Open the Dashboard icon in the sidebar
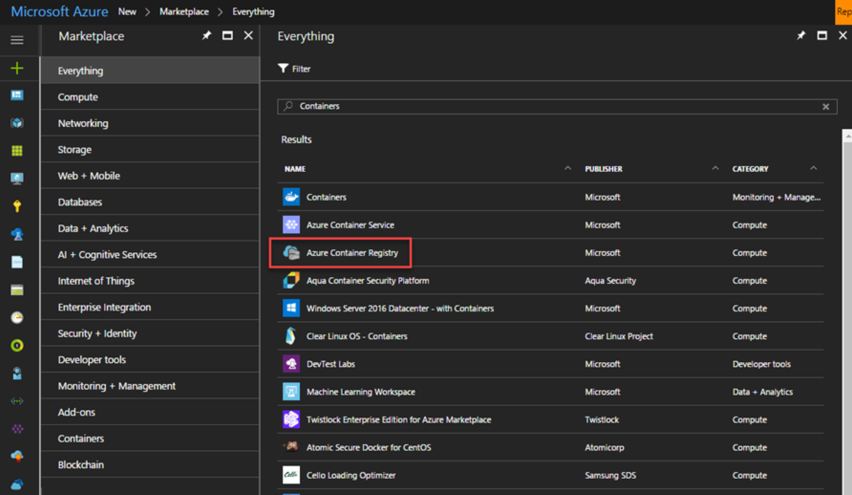Screen dimensions: 852x495 click(17, 96)
